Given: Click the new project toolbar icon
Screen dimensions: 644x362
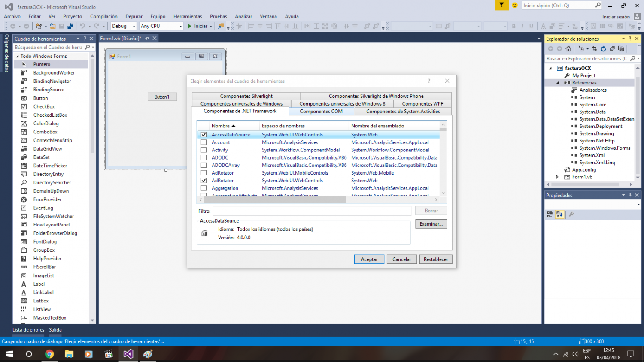Looking at the screenshot, I should pos(39,26).
